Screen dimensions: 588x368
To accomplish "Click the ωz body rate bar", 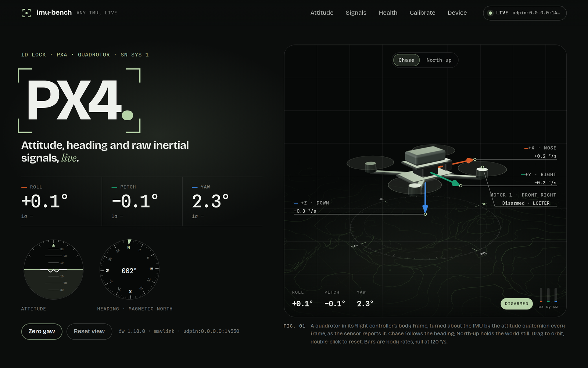I will tap(556, 295).
